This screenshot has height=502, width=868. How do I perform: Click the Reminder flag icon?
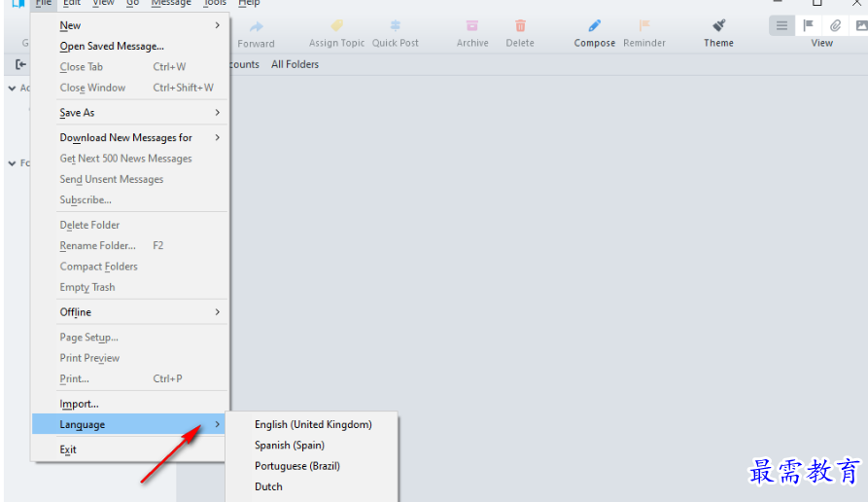pos(644,25)
